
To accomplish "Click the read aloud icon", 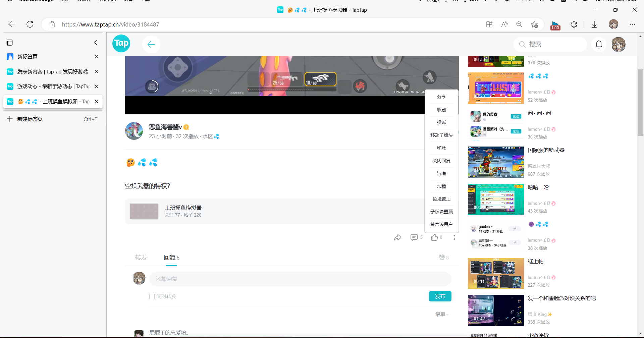I will point(504,24).
